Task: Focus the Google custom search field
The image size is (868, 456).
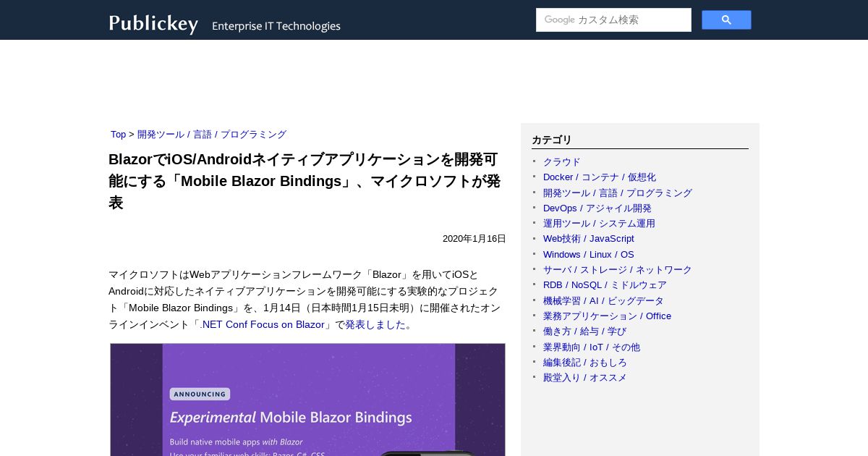Action: (x=613, y=20)
